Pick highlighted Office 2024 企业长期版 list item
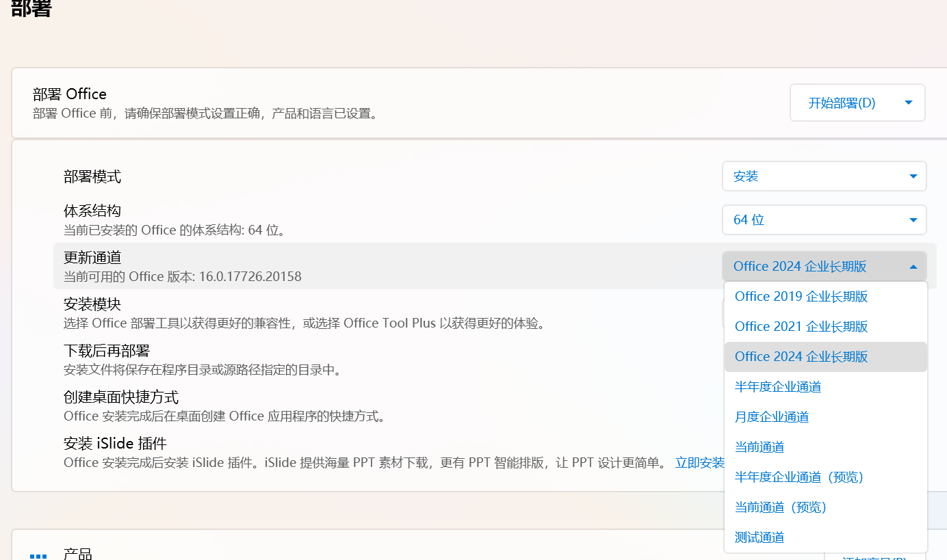The width and height of the screenshot is (947, 560). tap(801, 357)
